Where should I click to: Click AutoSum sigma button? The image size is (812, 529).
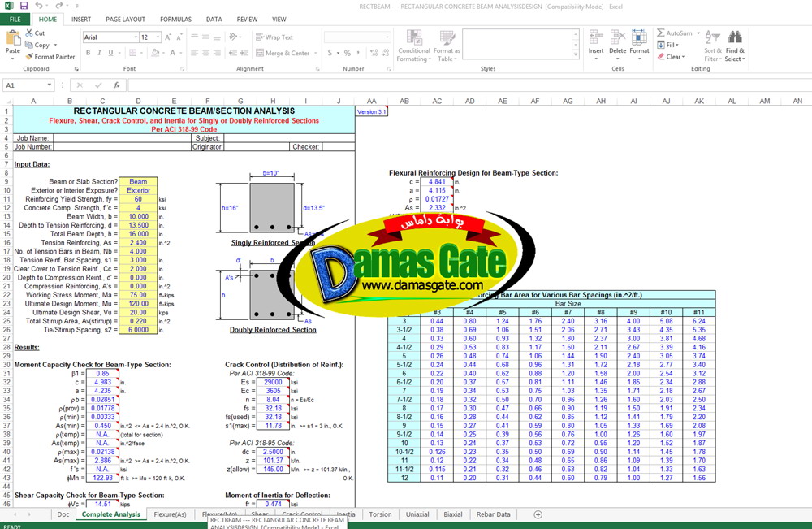coord(674,33)
